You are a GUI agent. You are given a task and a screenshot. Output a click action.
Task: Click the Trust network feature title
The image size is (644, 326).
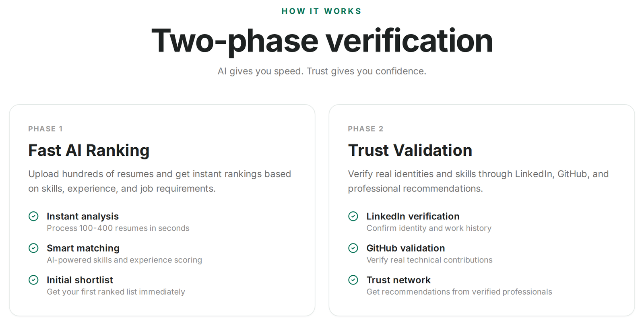(398, 280)
